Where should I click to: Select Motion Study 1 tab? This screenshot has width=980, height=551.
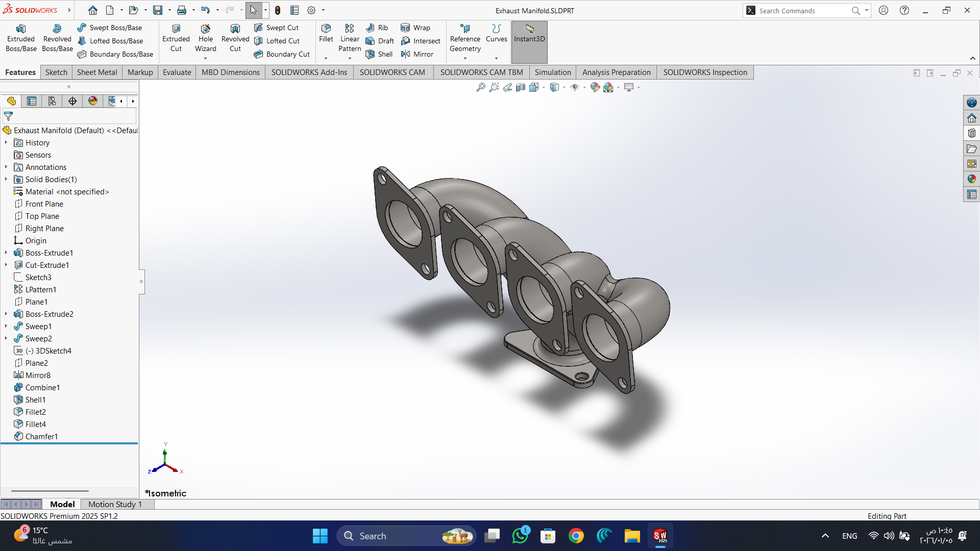(x=115, y=504)
